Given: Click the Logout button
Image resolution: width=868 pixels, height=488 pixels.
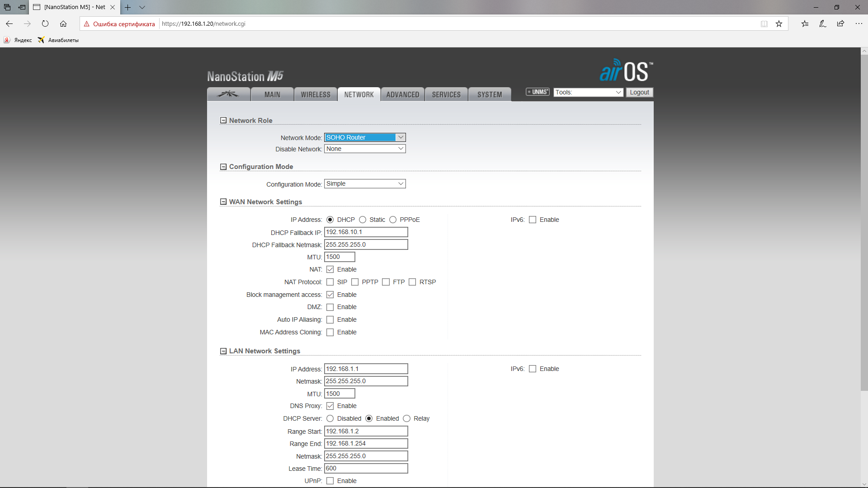Looking at the screenshot, I should pos(639,92).
